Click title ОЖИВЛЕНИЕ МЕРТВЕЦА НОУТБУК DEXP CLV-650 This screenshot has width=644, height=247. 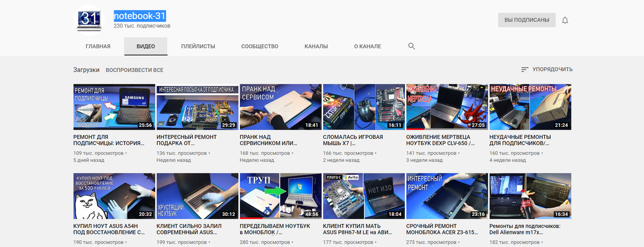[x=441, y=140]
